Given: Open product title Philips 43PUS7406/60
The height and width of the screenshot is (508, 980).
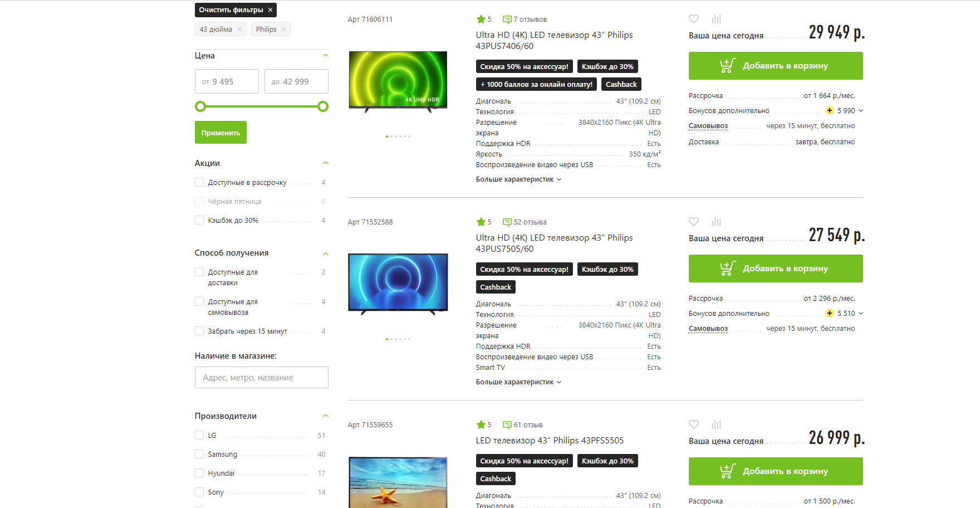Looking at the screenshot, I should (x=554, y=40).
